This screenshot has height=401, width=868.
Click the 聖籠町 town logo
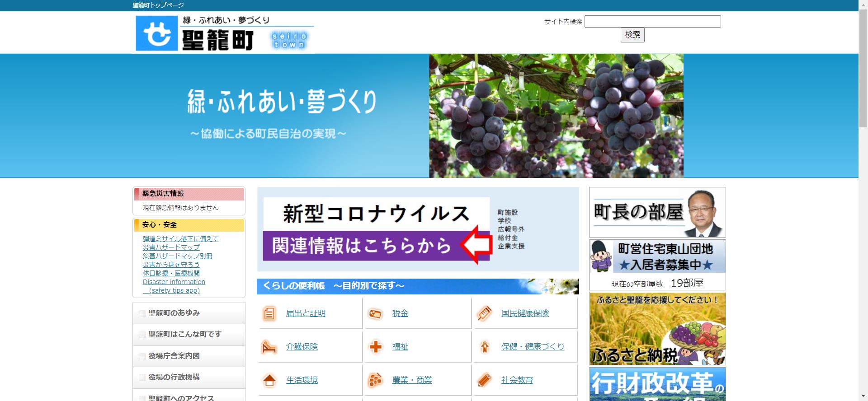[x=224, y=33]
